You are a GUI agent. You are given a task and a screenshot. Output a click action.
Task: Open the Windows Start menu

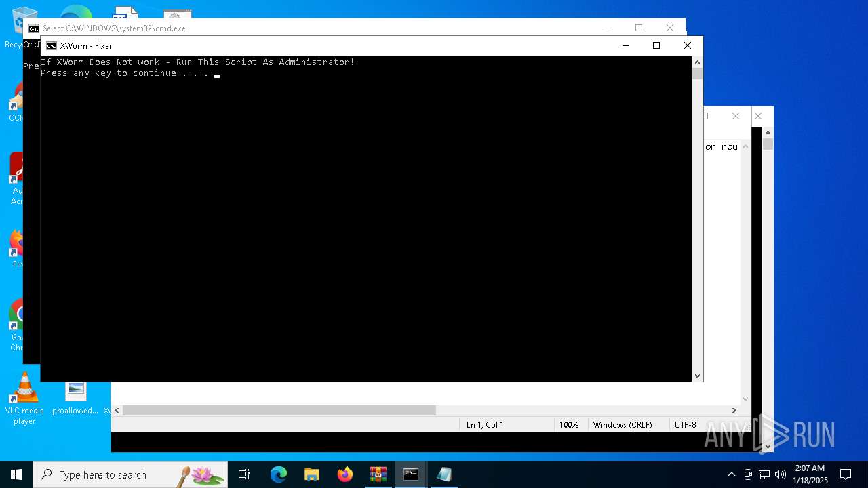[16, 474]
